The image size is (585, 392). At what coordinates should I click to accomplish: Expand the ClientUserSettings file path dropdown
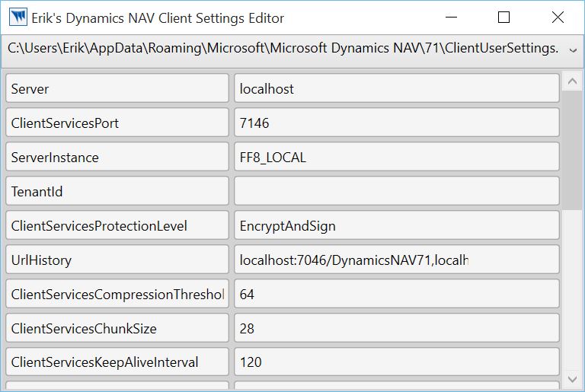[x=573, y=50]
